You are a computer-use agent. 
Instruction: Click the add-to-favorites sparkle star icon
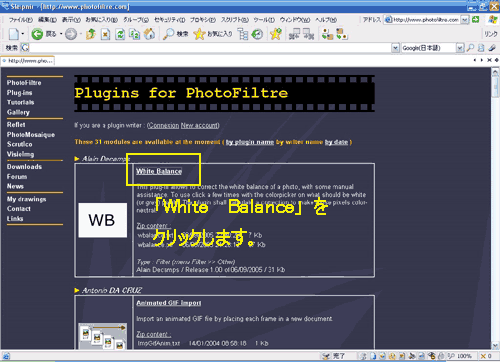coord(276,34)
